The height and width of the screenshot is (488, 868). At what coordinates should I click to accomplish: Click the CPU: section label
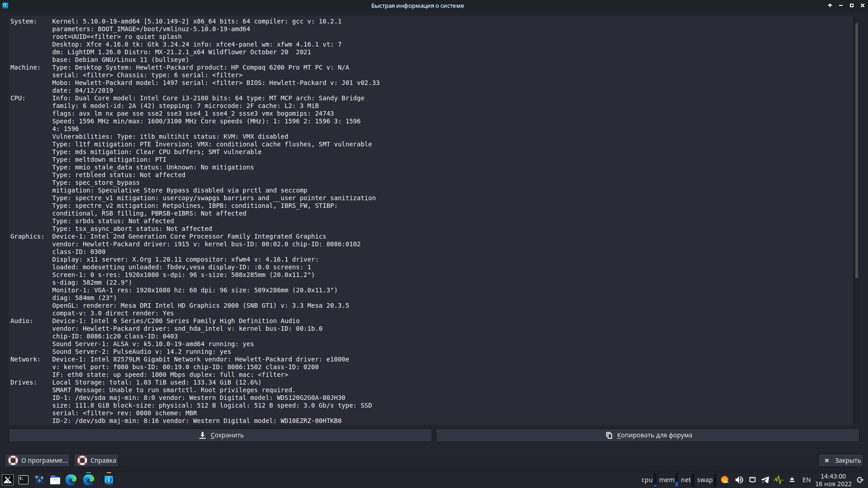point(18,98)
